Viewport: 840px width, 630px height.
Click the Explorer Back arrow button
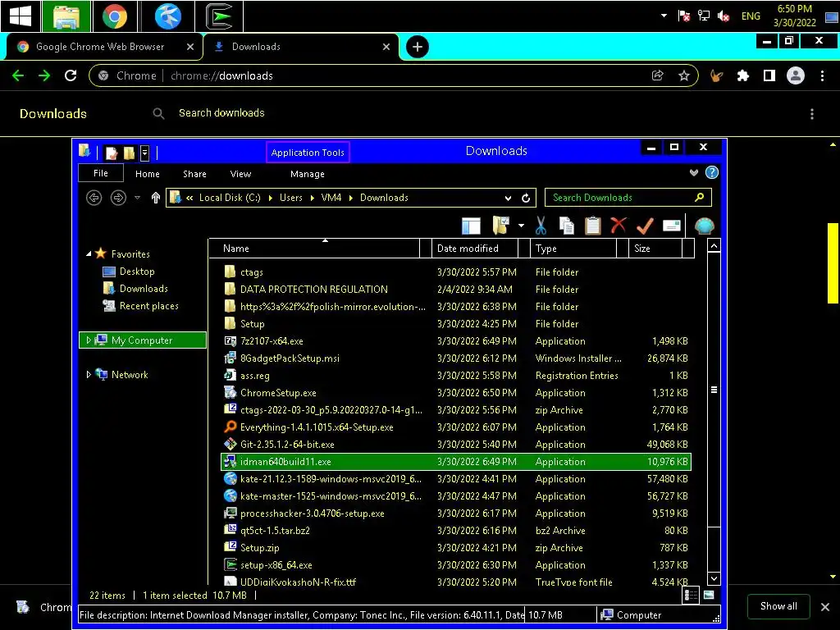[94, 198]
